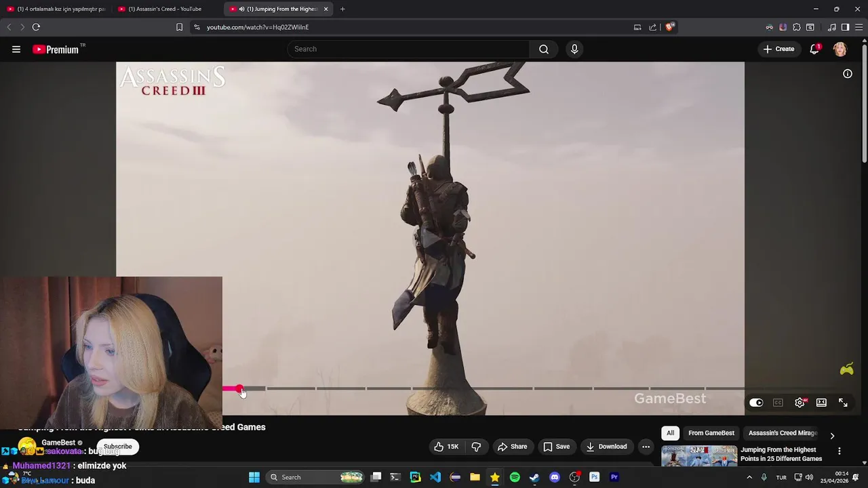Screen dimensions: 868x488
Task: Select the Jumping From the Highest tab
Action: click(278, 9)
